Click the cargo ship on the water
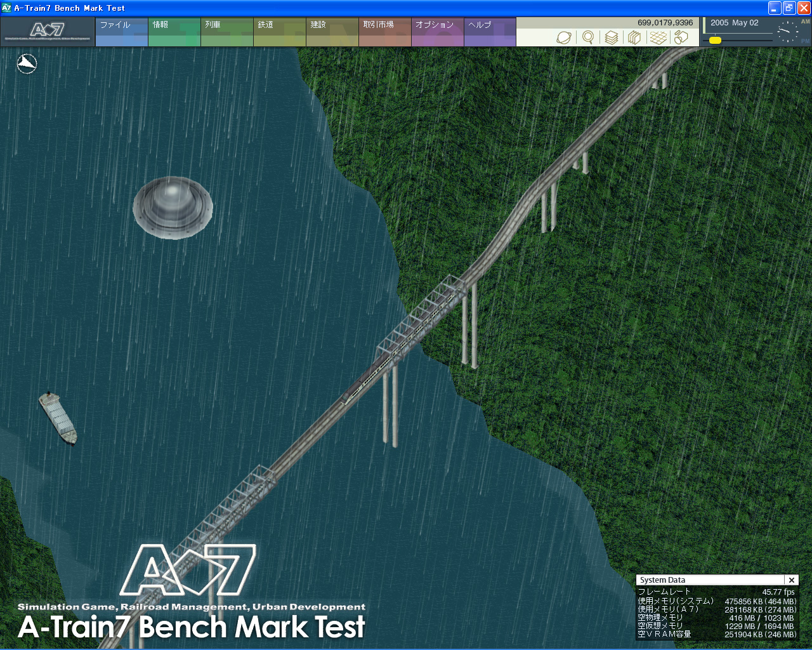812x650 pixels. click(58, 417)
